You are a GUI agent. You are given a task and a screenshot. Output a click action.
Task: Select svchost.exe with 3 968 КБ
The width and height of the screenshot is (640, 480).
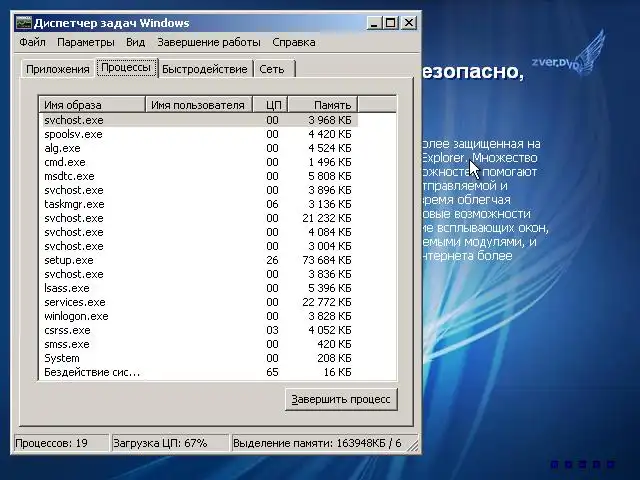pos(200,120)
